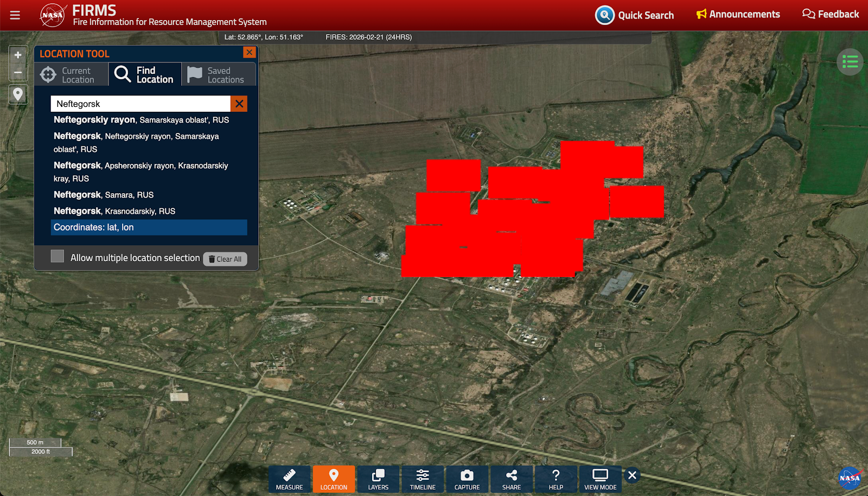Open Announcements megaphone link
868x496 pixels.
click(738, 15)
